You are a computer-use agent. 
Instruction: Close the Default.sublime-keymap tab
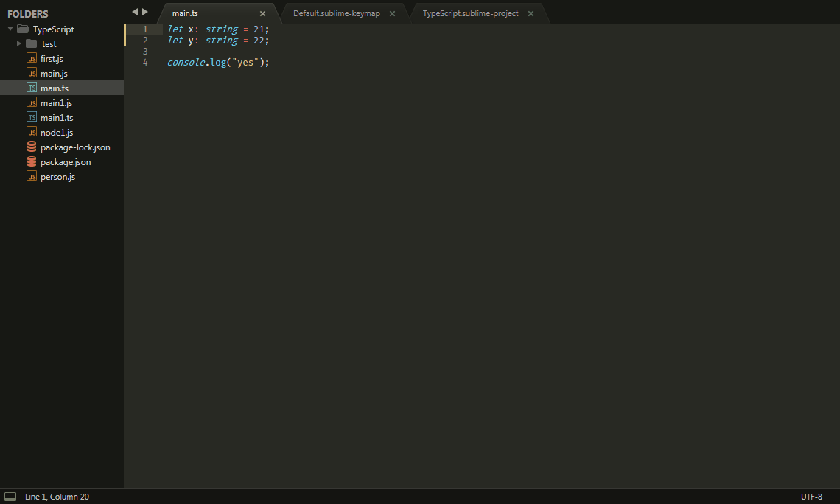[392, 14]
